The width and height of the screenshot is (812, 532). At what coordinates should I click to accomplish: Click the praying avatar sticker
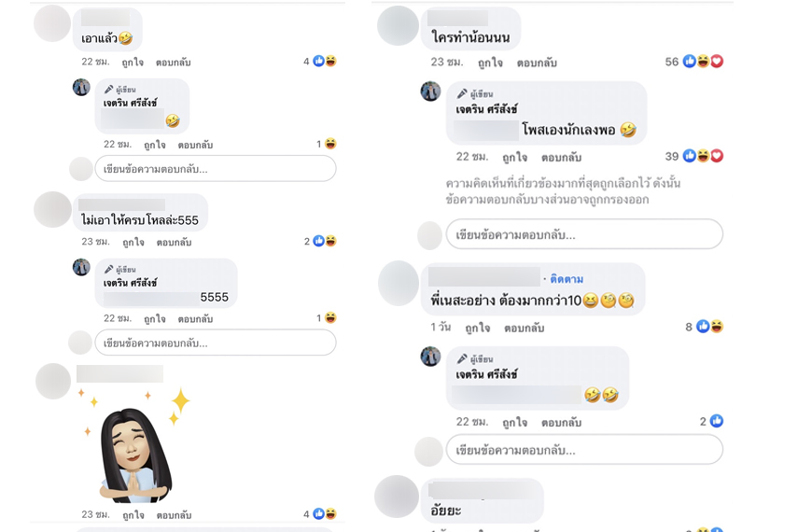136,446
